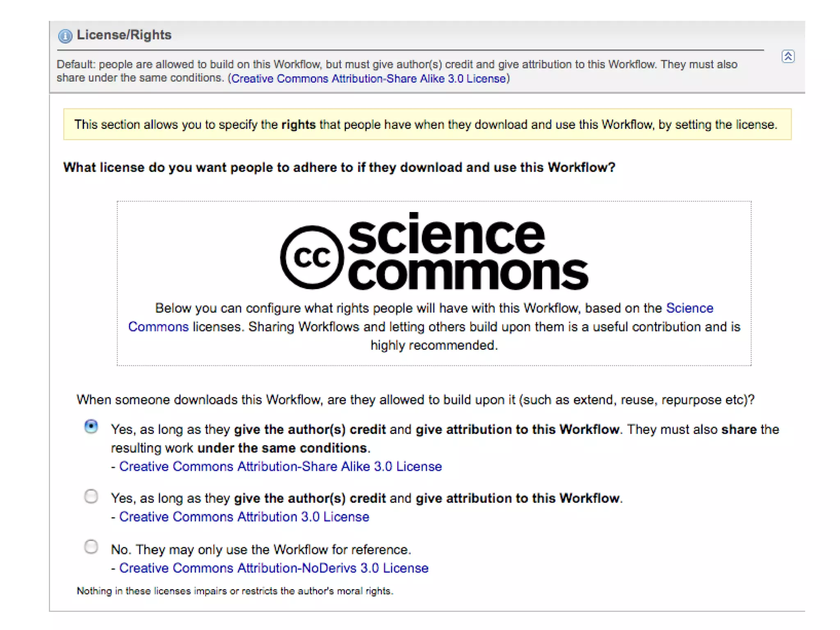Viewport: 840px width, 630px height.
Task: Click the License/Rights section heading
Action: [x=124, y=35]
